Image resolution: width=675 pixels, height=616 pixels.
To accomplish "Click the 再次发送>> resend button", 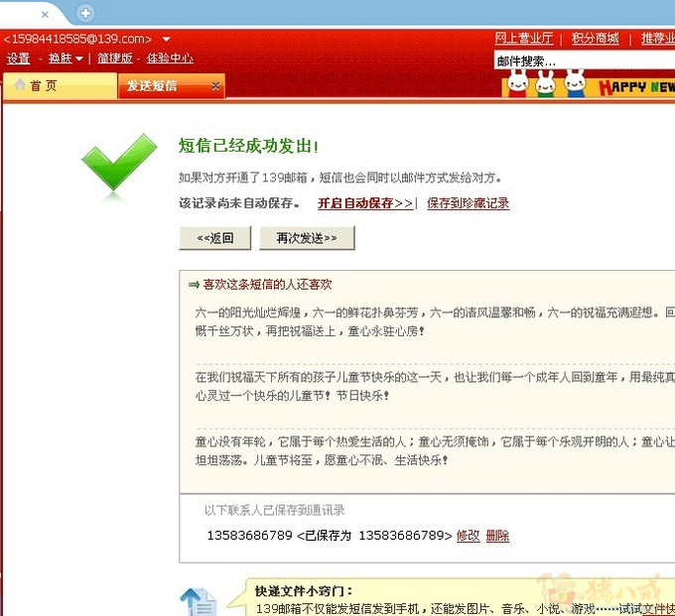I will tap(307, 238).
